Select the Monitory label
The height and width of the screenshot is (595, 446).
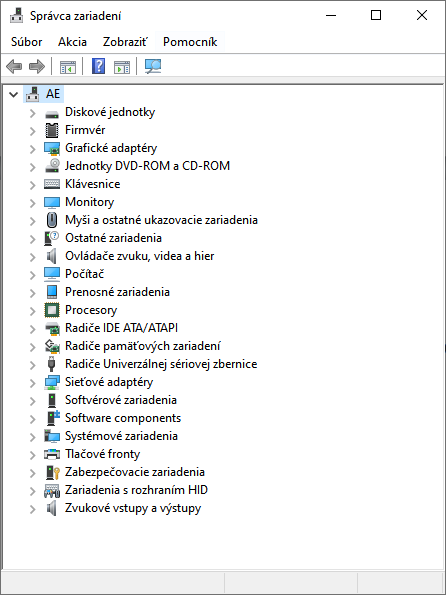(x=90, y=202)
